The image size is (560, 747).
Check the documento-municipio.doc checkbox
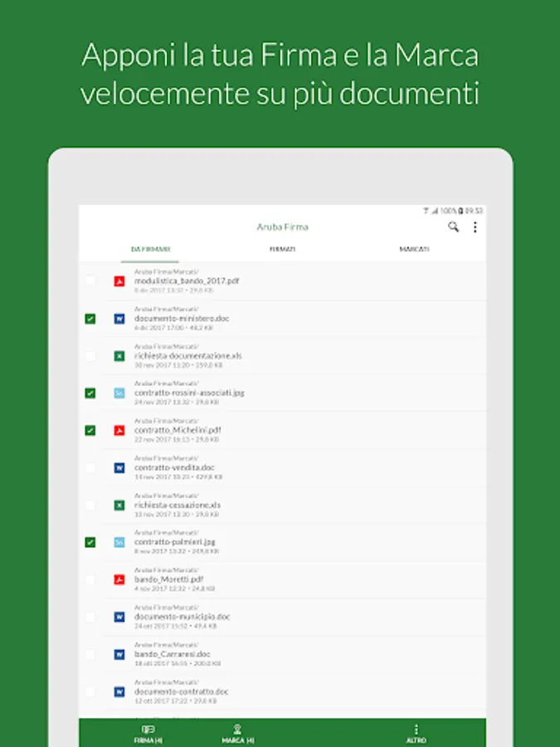pyautogui.click(x=90, y=617)
